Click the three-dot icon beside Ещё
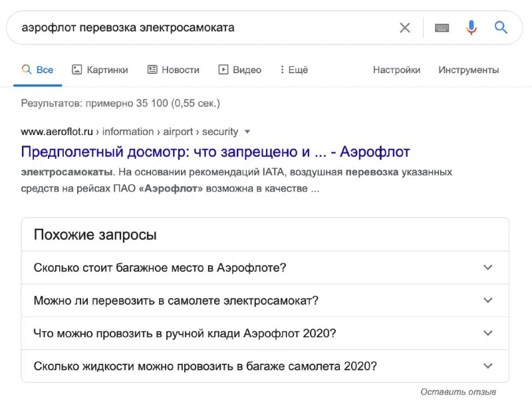This screenshot has height=415, width=532. (x=282, y=70)
